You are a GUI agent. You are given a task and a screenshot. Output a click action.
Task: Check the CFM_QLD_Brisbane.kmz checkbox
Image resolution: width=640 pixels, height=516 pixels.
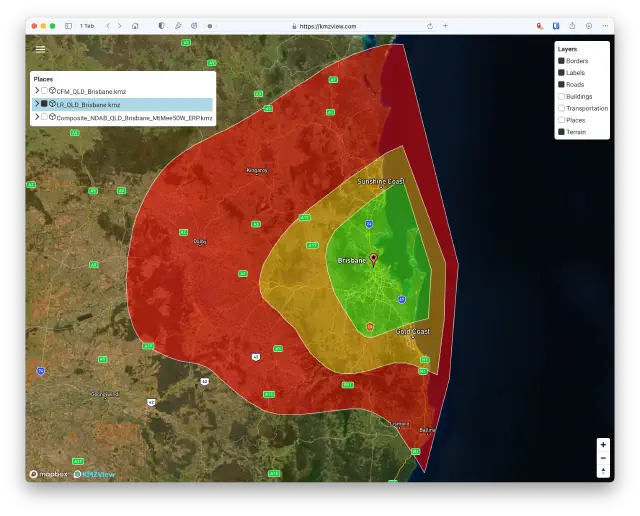[44, 91]
